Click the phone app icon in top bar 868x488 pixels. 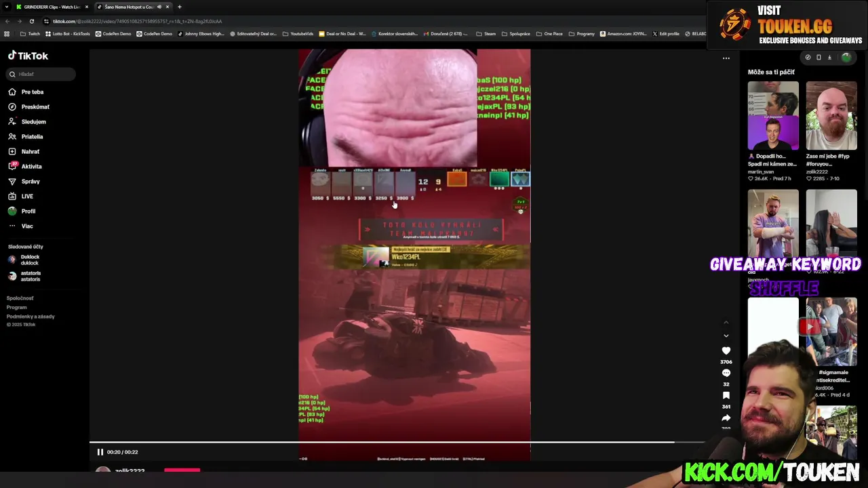pos(818,58)
